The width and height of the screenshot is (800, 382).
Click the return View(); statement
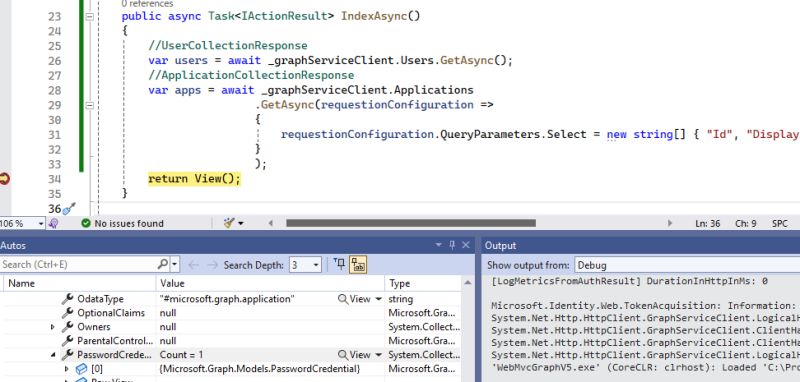194,179
